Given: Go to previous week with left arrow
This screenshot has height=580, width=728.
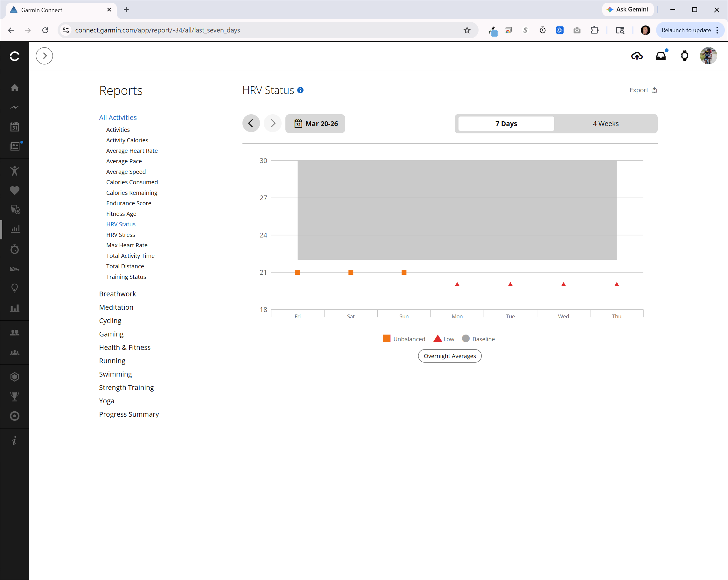Looking at the screenshot, I should coord(251,124).
